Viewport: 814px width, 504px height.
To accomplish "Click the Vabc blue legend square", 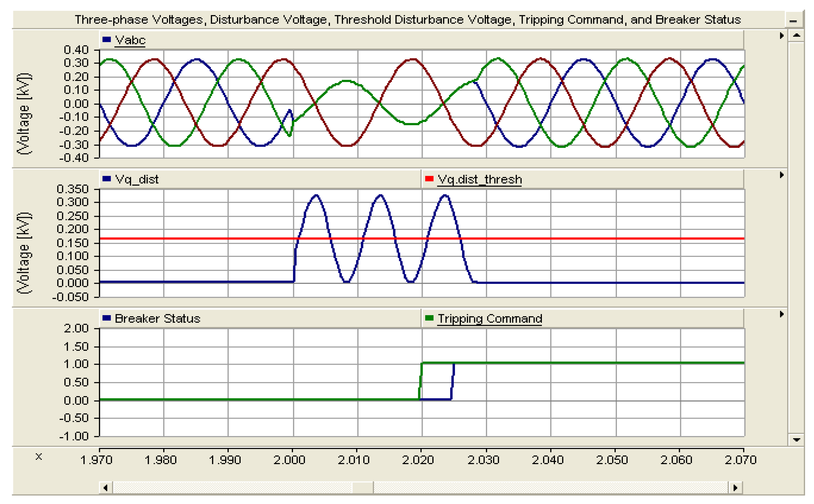I will click(106, 40).
